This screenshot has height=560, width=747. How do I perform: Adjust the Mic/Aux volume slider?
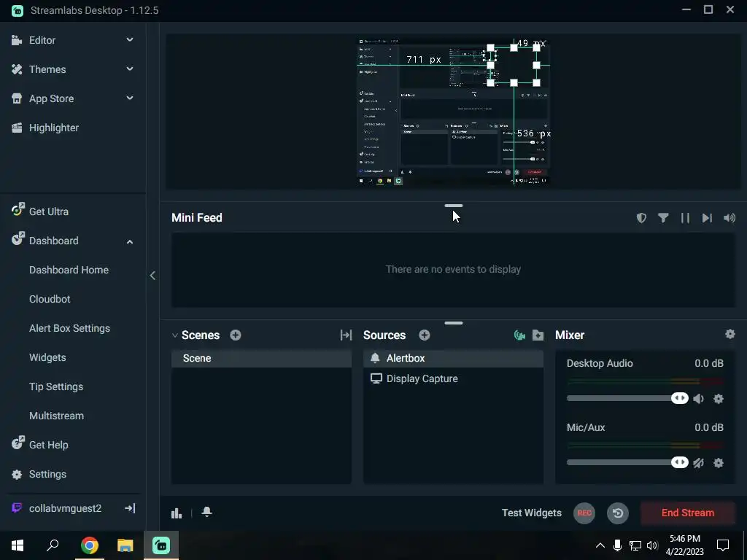(x=627, y=462)
